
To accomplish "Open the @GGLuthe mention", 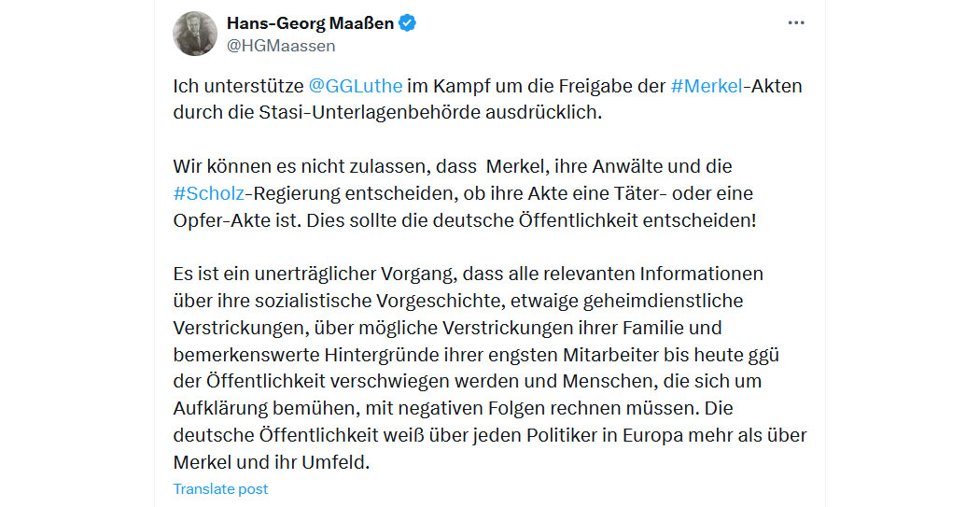I will tap(356, 86).
